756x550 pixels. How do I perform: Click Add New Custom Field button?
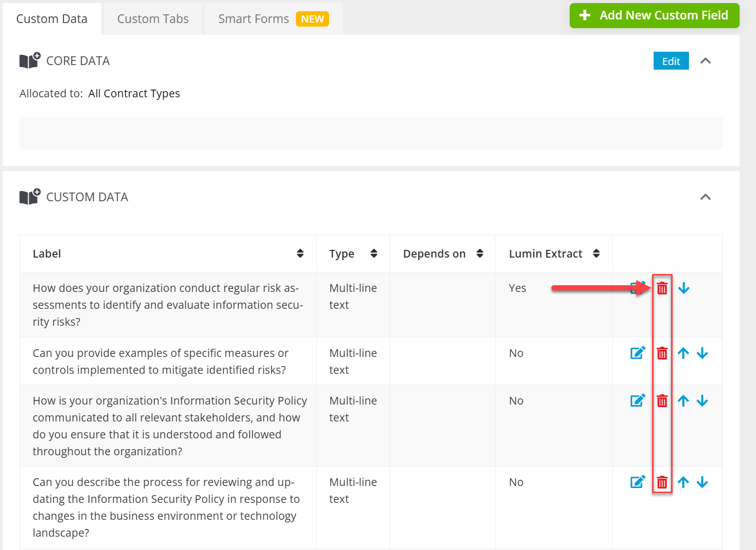654,15
